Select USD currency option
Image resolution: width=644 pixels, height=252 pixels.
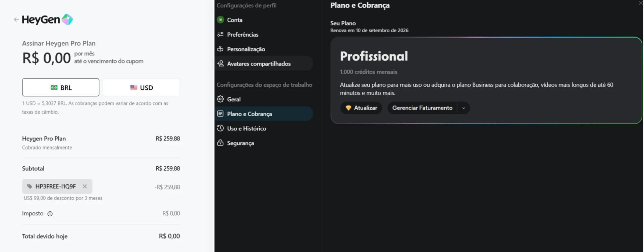[141, 87]
